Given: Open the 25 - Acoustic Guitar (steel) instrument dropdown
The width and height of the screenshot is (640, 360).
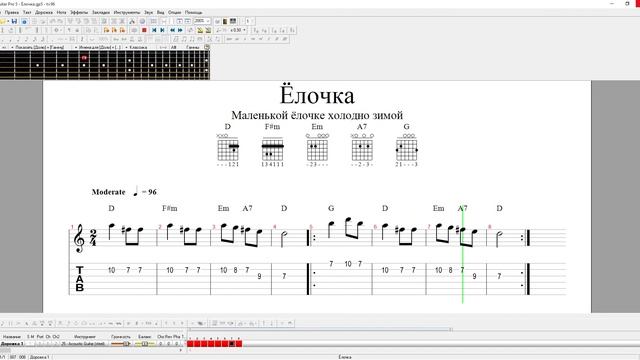Looking at the screenshot, I should tap(83, 344).
